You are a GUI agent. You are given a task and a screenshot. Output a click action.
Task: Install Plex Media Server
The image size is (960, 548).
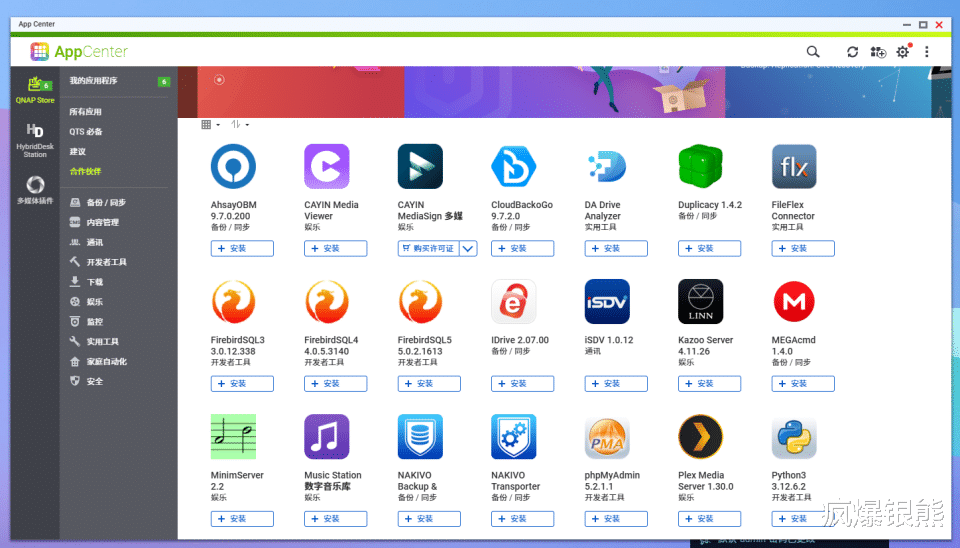click(709, 519)
